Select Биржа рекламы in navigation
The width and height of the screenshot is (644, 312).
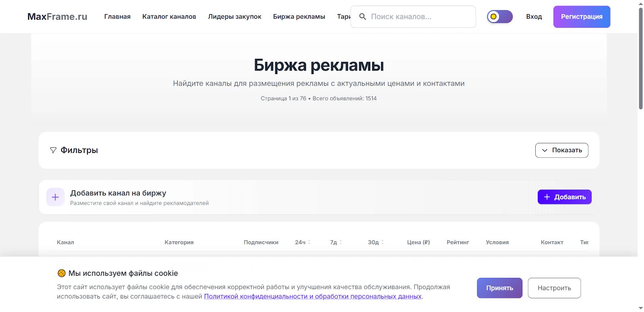click(x=299, y=17)
